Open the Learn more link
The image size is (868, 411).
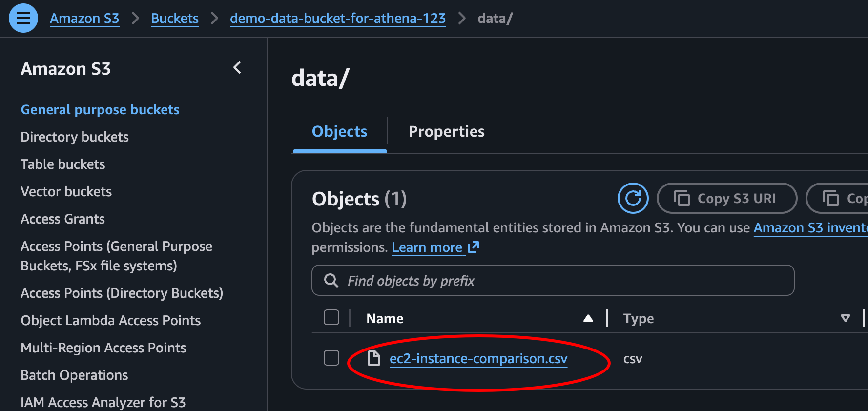coord(428,247)
